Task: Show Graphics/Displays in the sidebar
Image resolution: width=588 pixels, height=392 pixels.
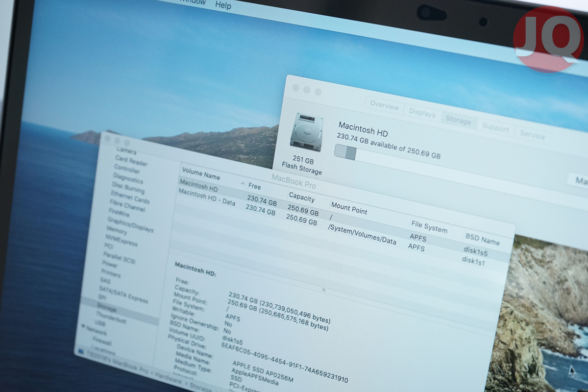Action: pyautogui.click(x=130, y=224)
